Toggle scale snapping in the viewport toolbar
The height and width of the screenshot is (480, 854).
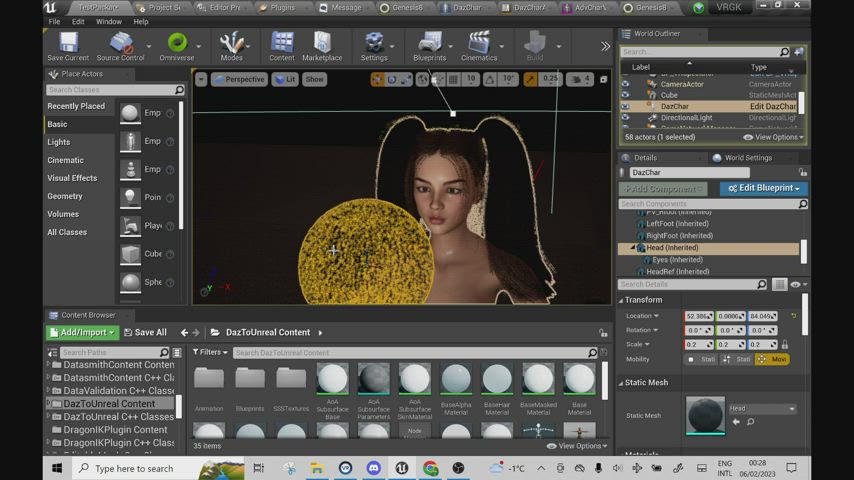[530, 80]
